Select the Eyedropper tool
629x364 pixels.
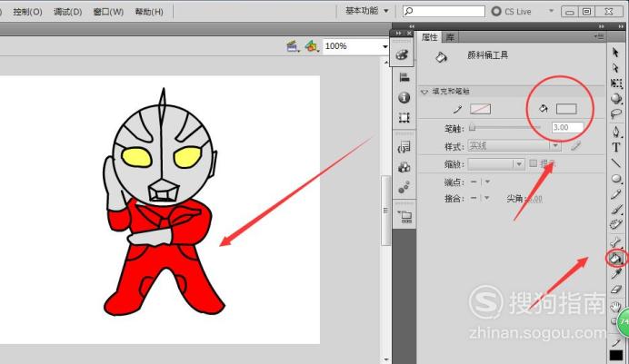point(616,273)
